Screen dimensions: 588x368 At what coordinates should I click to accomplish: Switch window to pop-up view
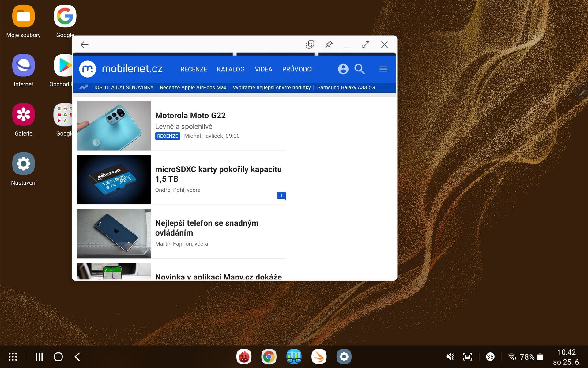pos(310,44)
